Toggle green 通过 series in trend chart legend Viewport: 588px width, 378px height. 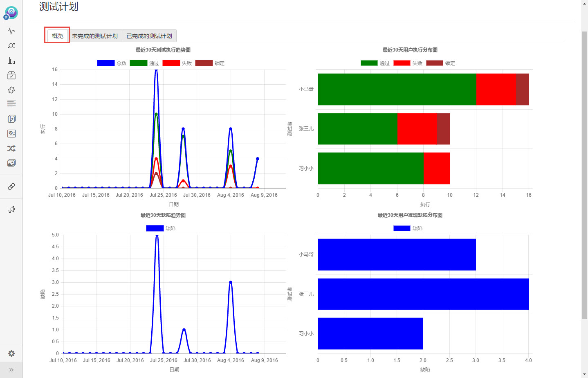coord(144,63)
